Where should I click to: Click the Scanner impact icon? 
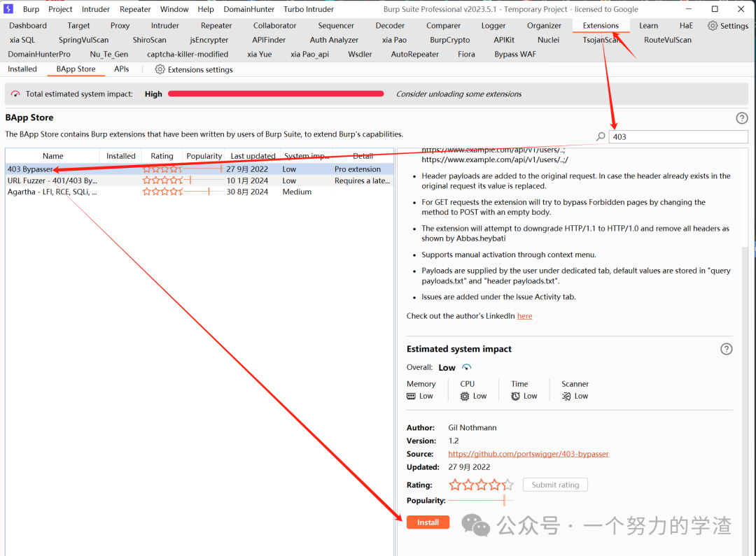(566, 396)
